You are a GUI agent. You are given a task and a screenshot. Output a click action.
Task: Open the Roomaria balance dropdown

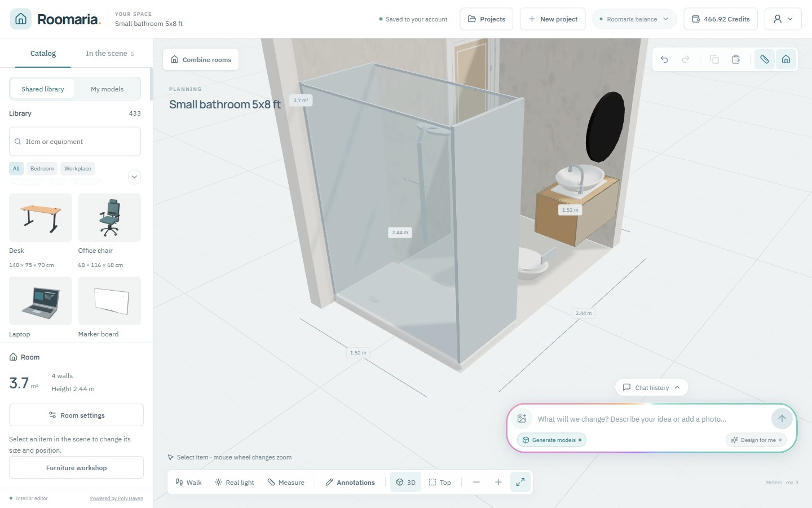tap(634, 19)
